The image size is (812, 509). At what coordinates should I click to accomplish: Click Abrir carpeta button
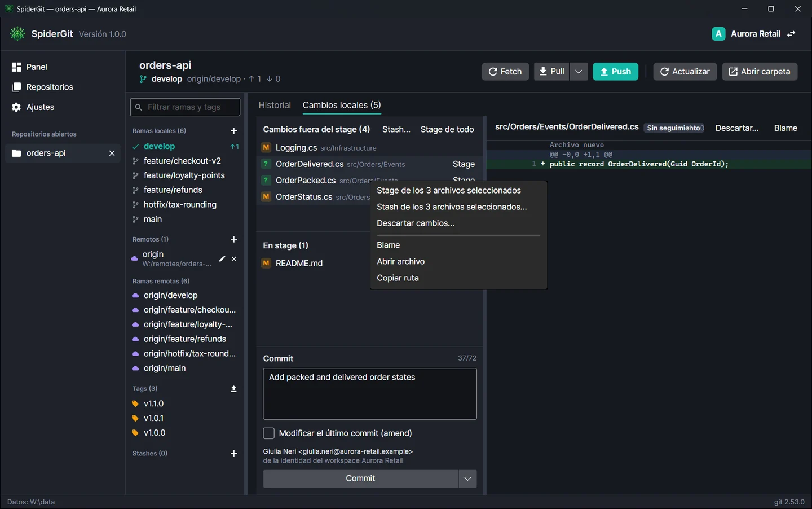760,72
